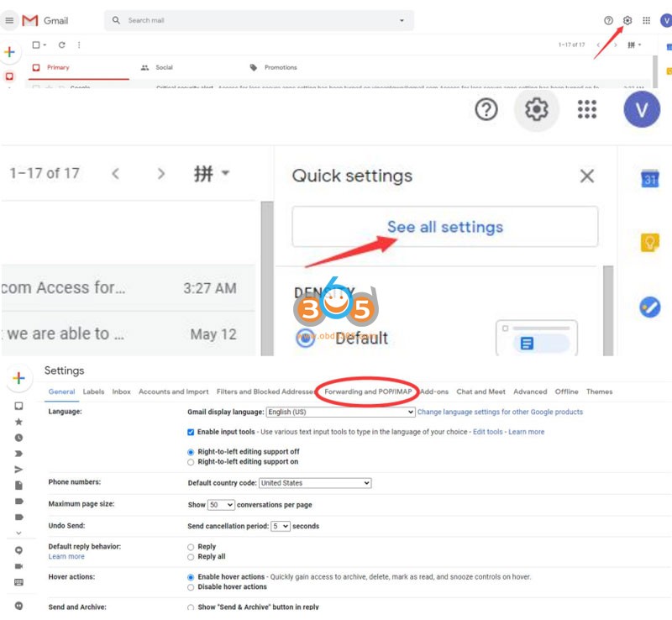Image resolution: width=672 pixels, height=620 pixels.
Task: Open the Google Calendar side panel icon
Action: click(649, 178)
